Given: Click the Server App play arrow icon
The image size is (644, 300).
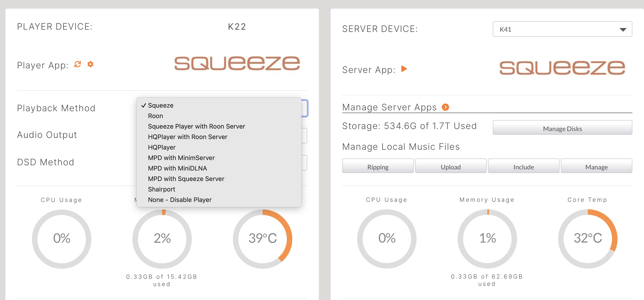Looking at the screenshot, I should coord(404,69).
